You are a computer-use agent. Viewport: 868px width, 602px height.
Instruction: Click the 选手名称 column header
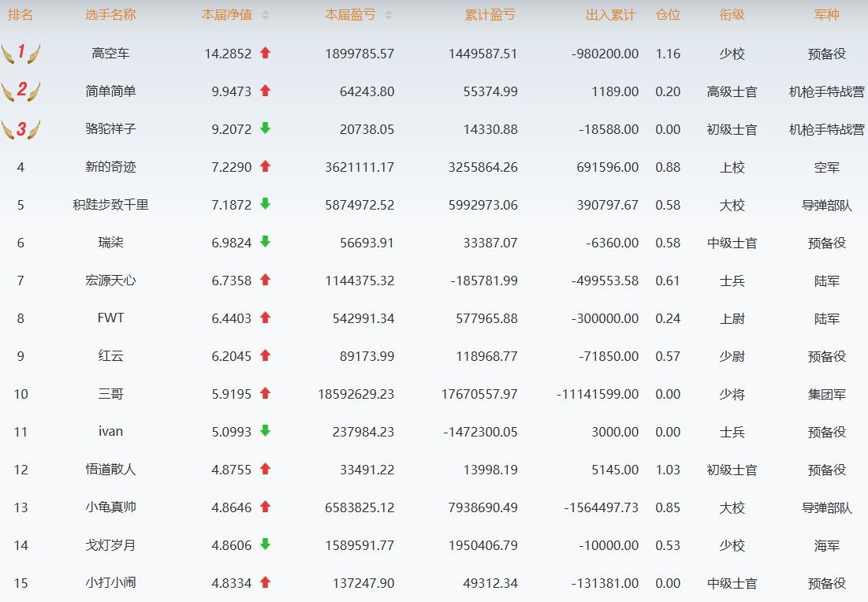click(110, 15)
